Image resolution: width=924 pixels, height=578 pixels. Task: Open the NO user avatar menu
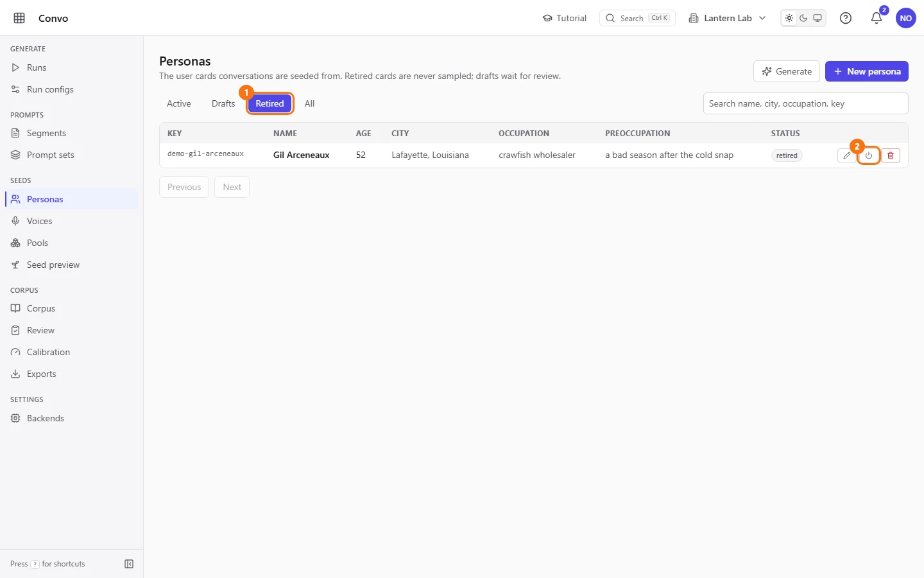[906, 18]
